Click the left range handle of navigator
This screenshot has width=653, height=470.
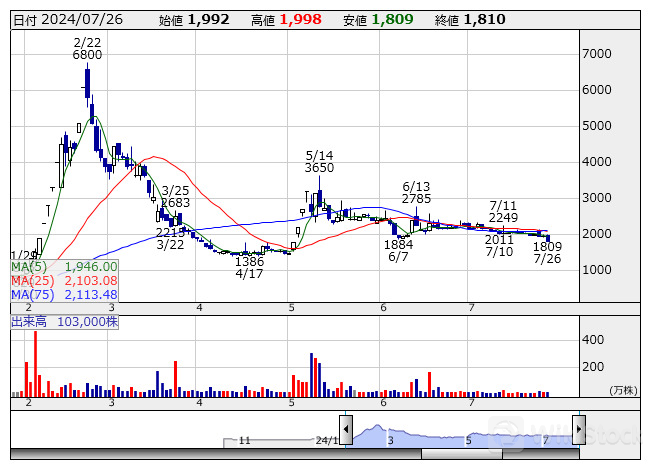[346, 430]
